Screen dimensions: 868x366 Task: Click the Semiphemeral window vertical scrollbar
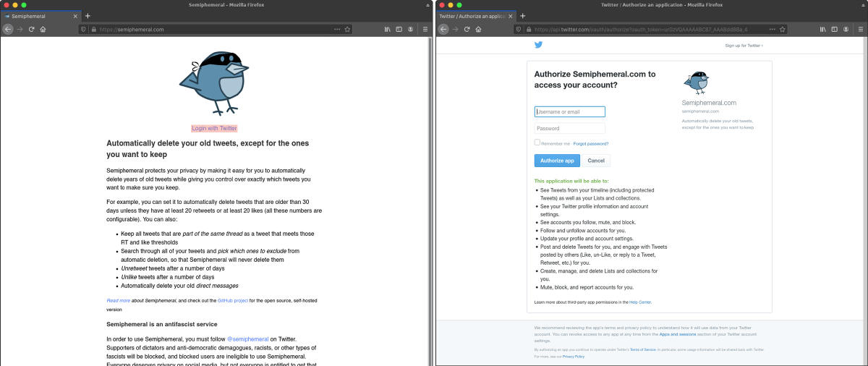[x=430, y=201]
